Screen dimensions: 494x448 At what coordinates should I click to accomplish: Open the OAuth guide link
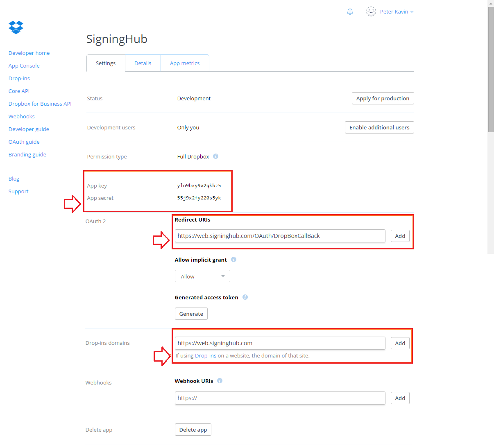24,142
